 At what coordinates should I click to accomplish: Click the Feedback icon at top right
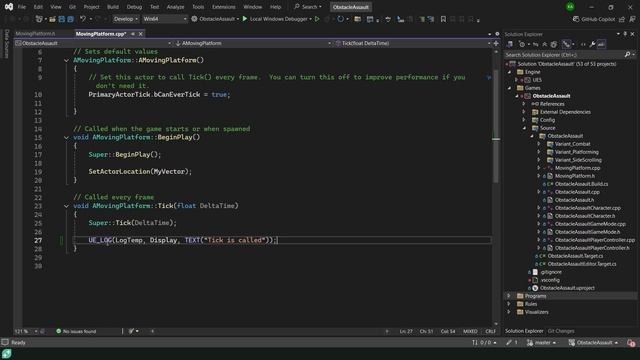[632, 19]
